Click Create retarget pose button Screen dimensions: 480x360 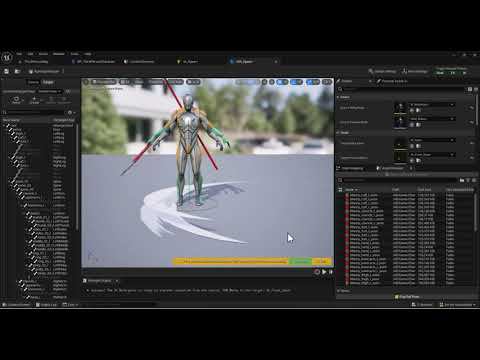pos(34,100)
